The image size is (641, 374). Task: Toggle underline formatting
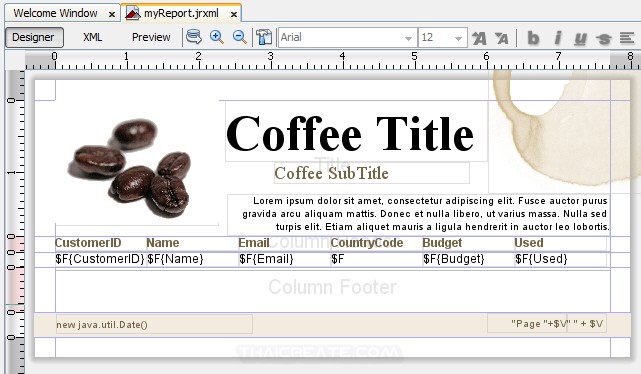(x=580, y=38)
